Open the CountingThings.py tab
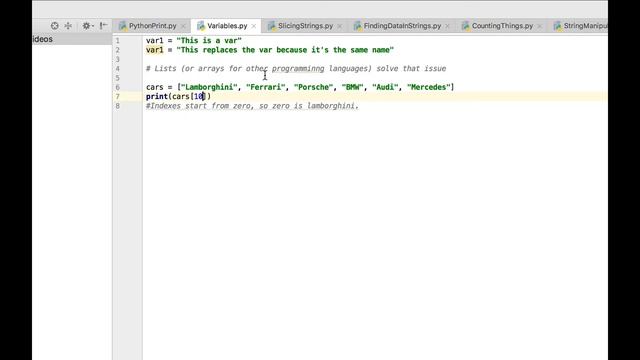Image resolution: width=640 pixels, height=360 pixels. (x=502, y=26)
